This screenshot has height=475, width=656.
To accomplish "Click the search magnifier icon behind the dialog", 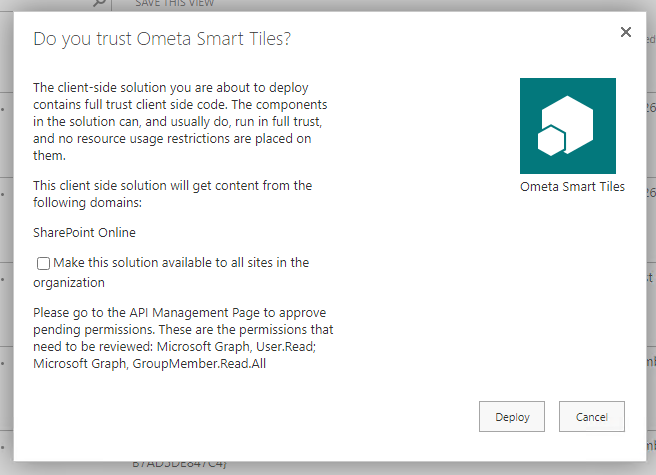I will pyautogui.click(x=99, y=3).
